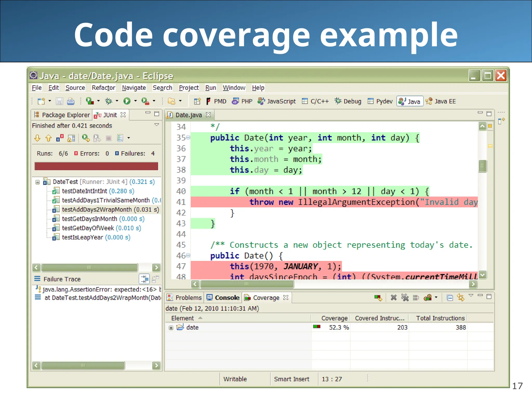Click Relaunch Coverage Session icon
Viewport: 532px width, 399px height.
pos(378,298)
